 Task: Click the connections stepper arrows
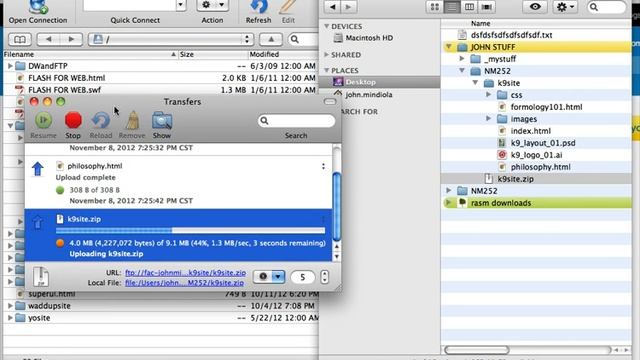(x=324, y=277)
